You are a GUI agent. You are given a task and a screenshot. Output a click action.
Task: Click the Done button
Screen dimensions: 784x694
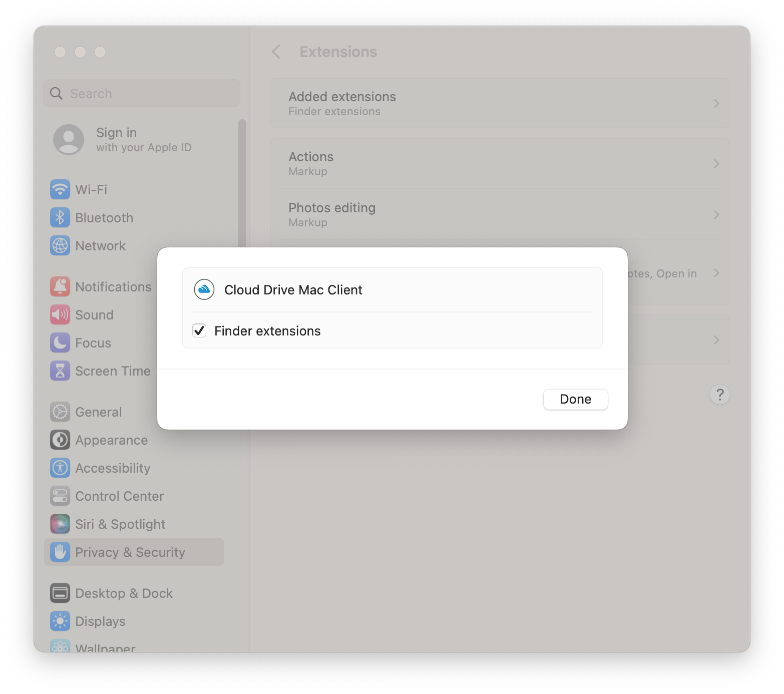tap(575, 399)
